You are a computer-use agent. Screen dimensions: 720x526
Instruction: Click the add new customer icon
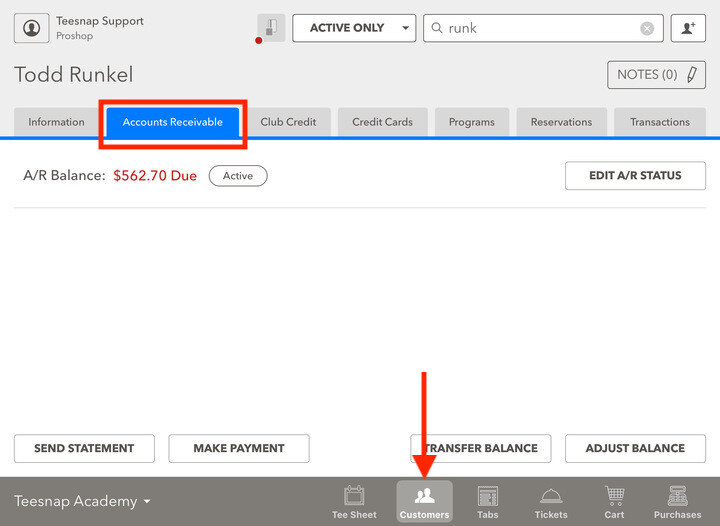[688, 28]
